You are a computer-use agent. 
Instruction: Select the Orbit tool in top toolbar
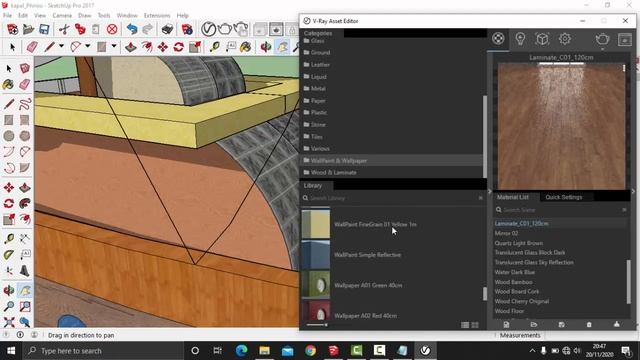pos(266,47)
